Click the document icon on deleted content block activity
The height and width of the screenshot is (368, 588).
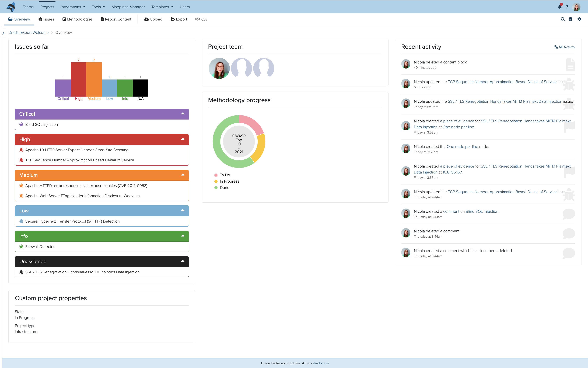coord(570,65)
